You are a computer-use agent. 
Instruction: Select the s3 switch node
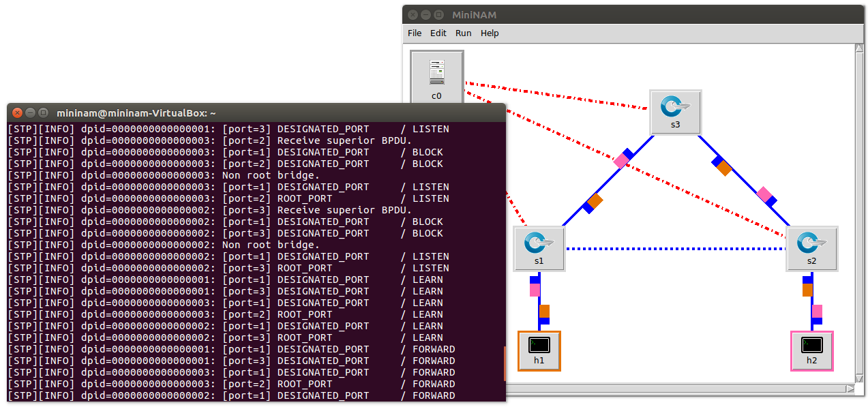click(x=675, y=108)
